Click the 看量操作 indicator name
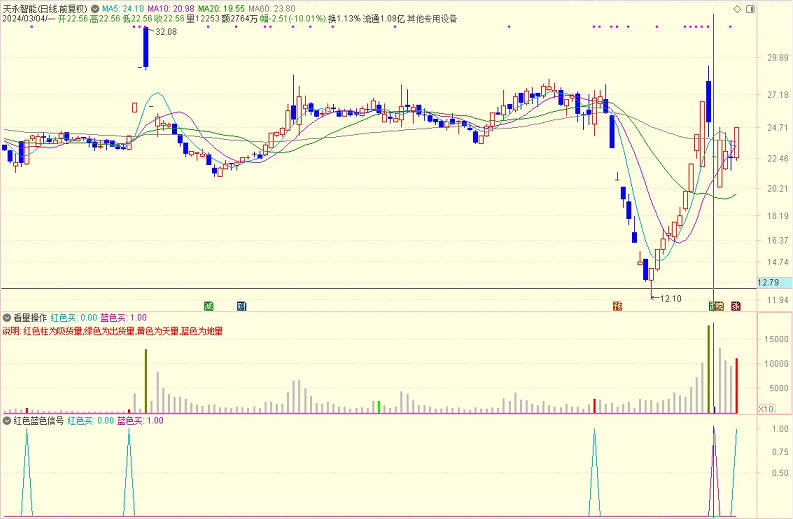Screen dimensions: 793x519 click(30, 318)
